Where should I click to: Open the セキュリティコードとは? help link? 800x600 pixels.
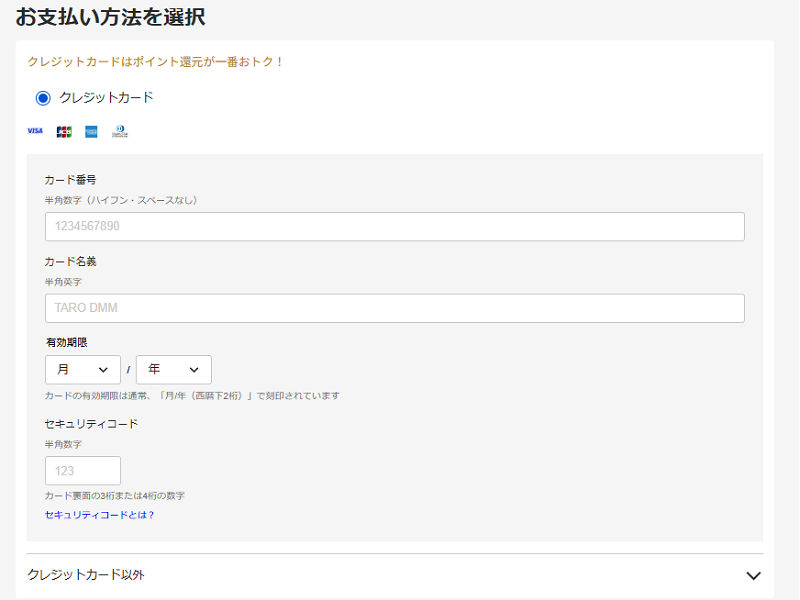(100, 515)
